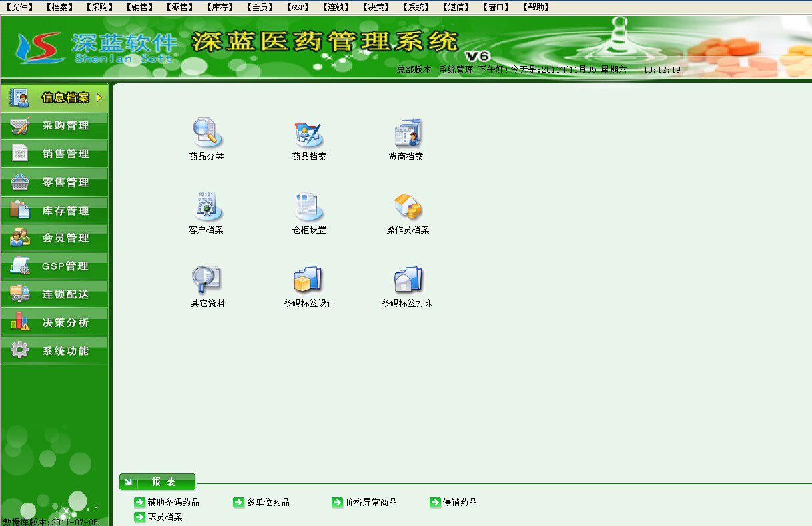Open the 价格异常商品 report link
Image resolution: width=812 pixels, height=526 pixels.
(x=371, y=502)
